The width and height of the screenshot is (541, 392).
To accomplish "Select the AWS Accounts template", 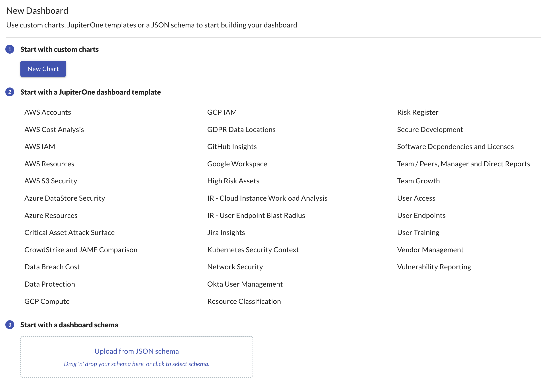I will (47, 112).
